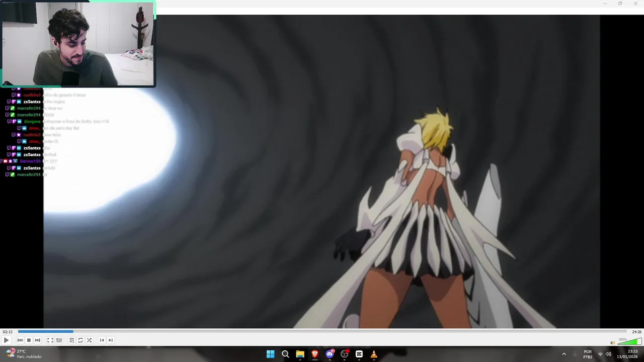This screenshot has width=644, height=362.
Task: Open OBS Studio from the taskbar
Action: (344, 354)
